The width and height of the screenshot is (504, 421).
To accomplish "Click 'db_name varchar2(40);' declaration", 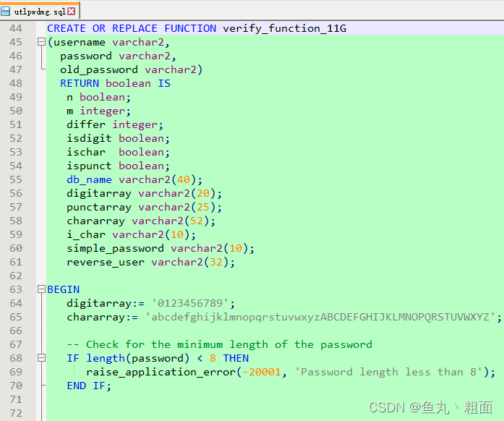I will tap(134, 180).
